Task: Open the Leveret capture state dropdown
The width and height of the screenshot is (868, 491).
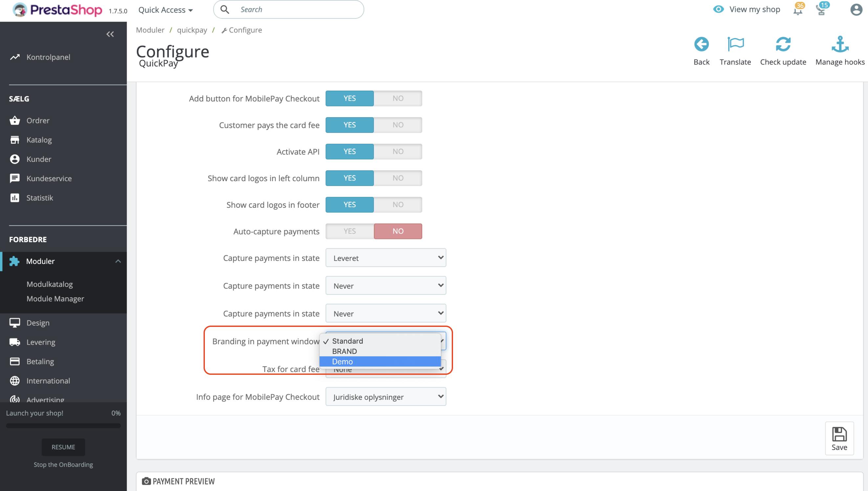Action: click(386, 258)
